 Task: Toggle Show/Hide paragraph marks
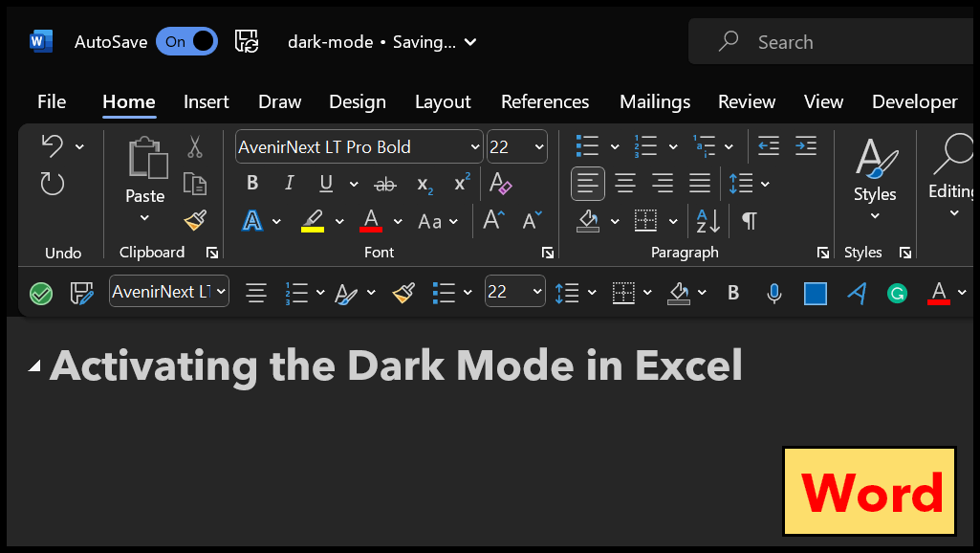[749, 220]
